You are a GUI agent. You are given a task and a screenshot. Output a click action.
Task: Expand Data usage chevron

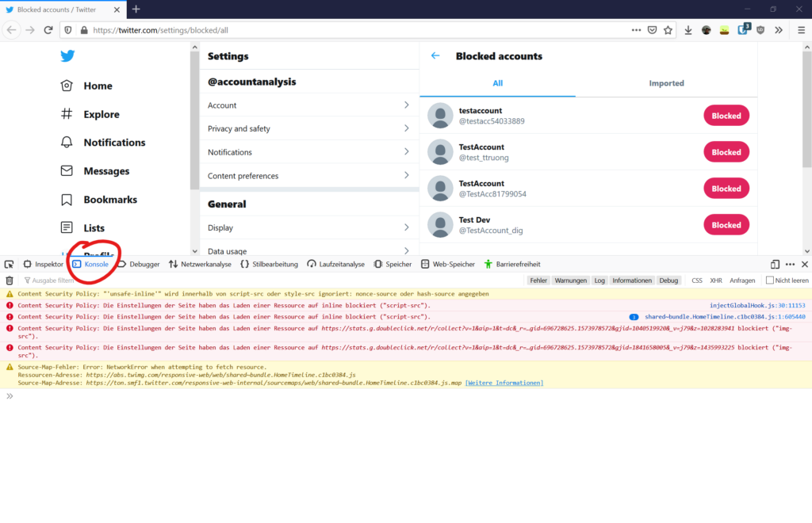click(407, 251)
